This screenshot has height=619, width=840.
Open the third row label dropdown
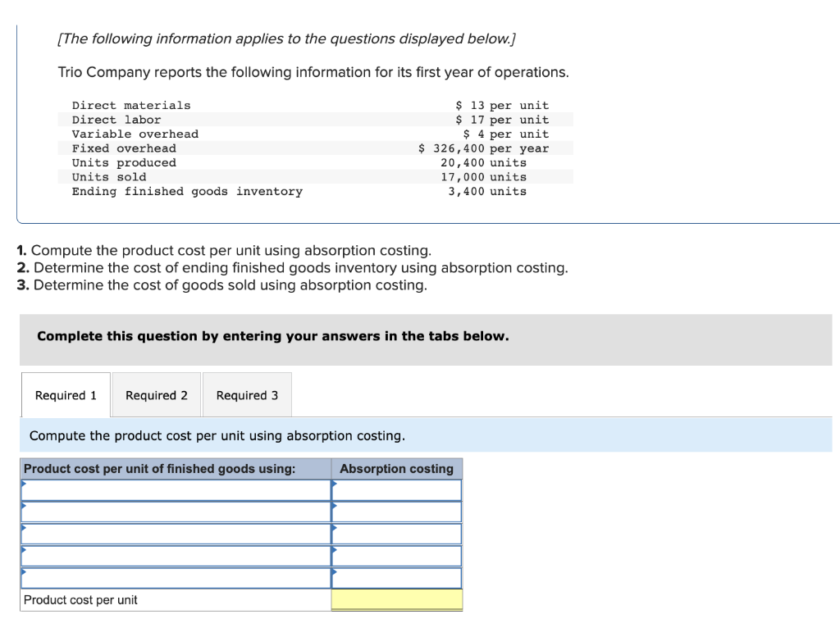(172, 534)
